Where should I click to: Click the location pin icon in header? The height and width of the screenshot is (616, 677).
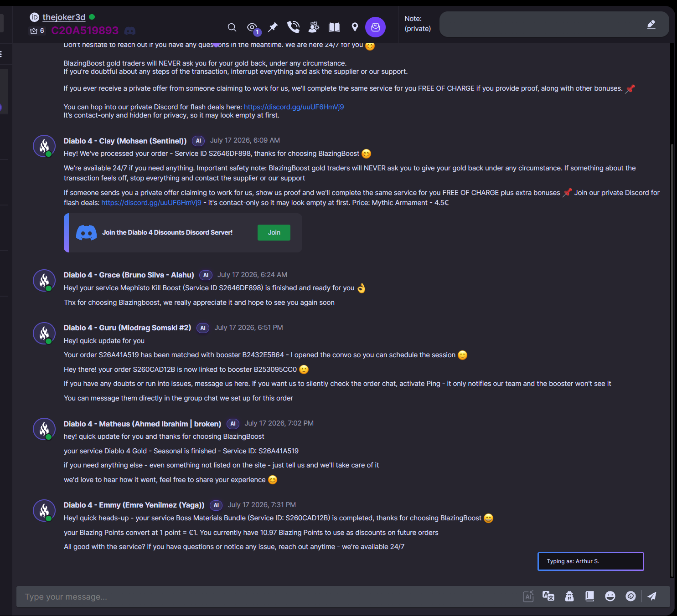click(x=355, y=27)
